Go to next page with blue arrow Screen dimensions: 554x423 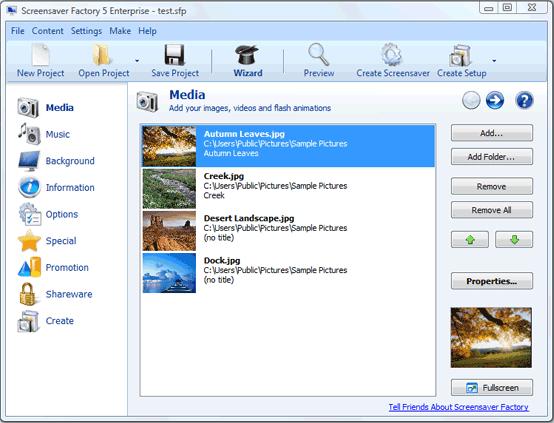tap(495, 100)
